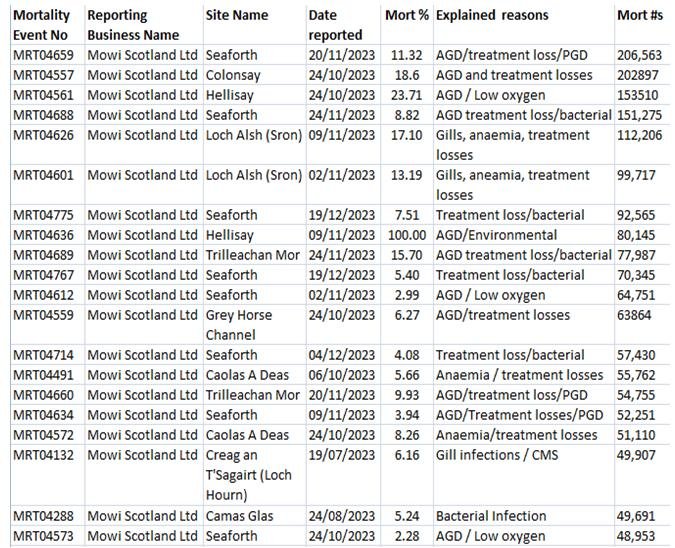Click the Site Name column header
Image resolution: width=675 pixels, height=548 pixels.
click(x=237, y=16)
